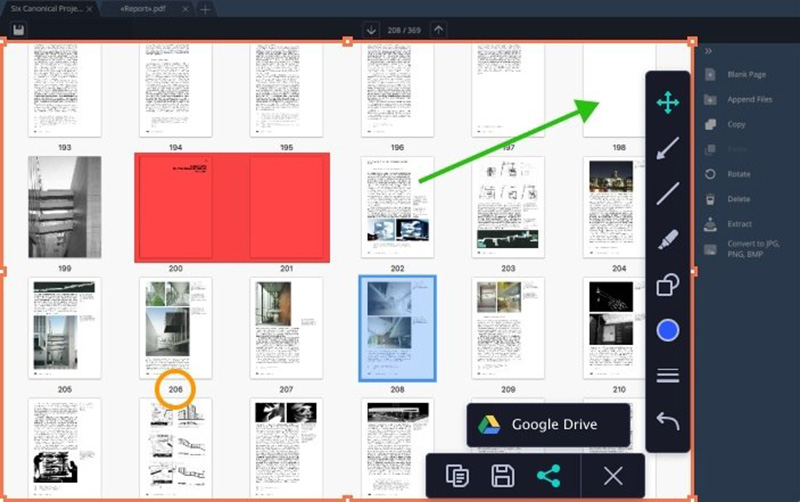Copy screenshot to clipboard
The width and height of the screenshot is (800, 502).
pos(457,476)
